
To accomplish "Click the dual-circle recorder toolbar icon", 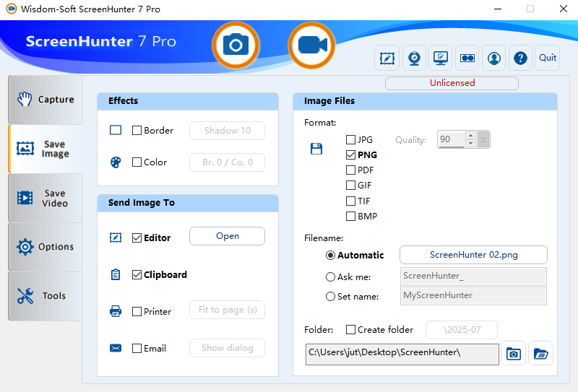I will coord(467,58).
